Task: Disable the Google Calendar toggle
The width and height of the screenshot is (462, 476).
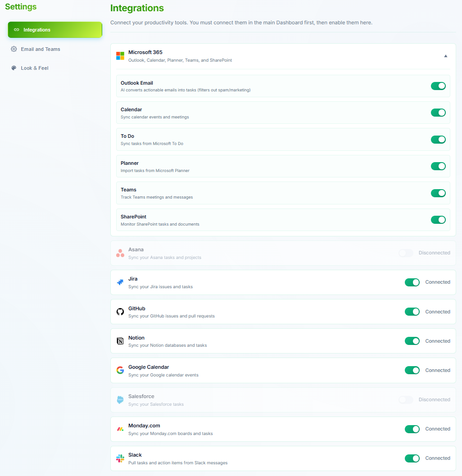Action: coord(412,370)
